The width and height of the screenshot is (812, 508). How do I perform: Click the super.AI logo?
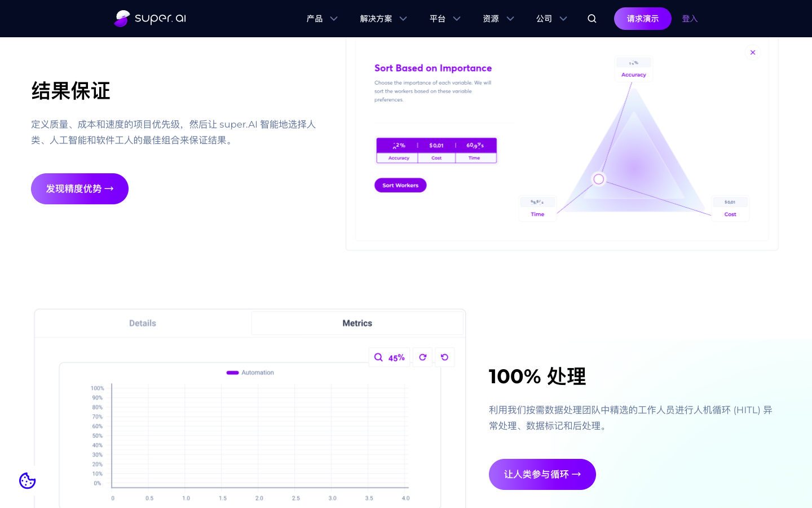point(149,18)
